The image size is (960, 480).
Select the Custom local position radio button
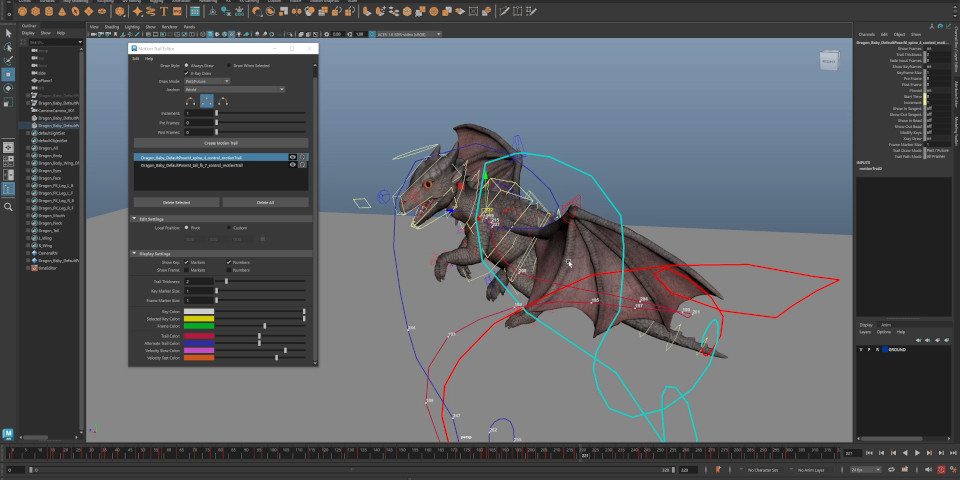[229, 228]
